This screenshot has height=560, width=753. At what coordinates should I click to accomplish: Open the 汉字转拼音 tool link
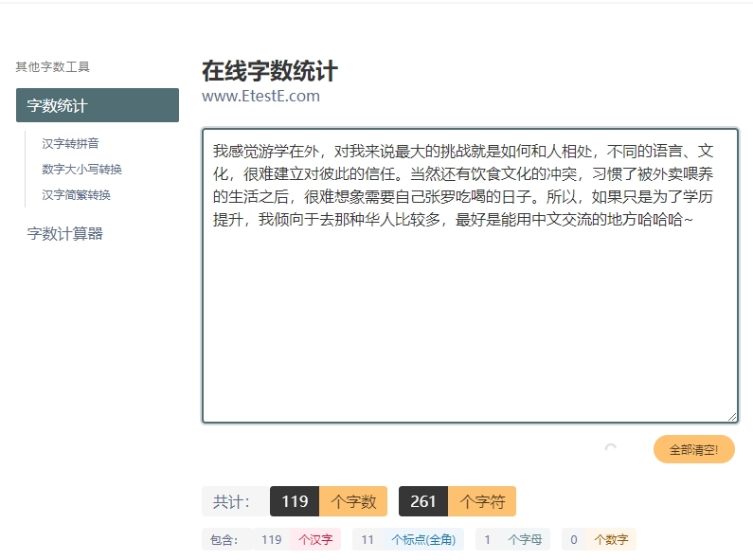70,144
